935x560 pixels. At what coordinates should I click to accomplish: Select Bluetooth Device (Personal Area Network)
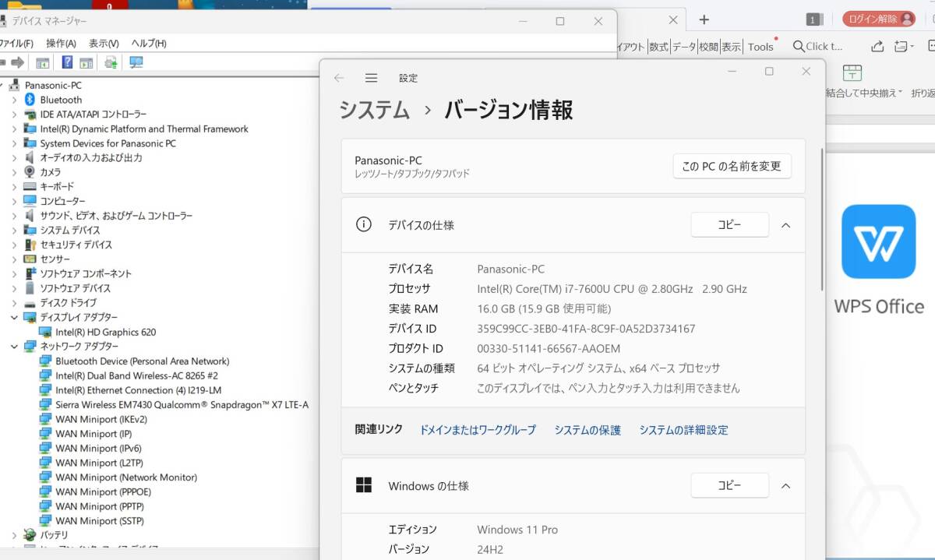(142, 361)
